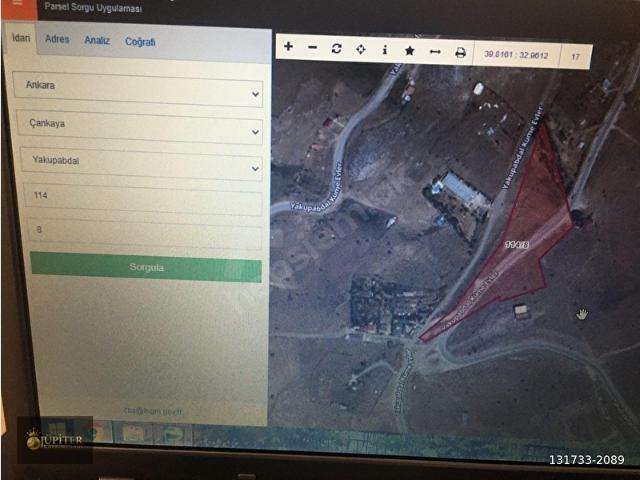Click the zoom in plus icon
The width and height of the screenshot is (640, 480).
pyautogui.click(x=288, y=47)
